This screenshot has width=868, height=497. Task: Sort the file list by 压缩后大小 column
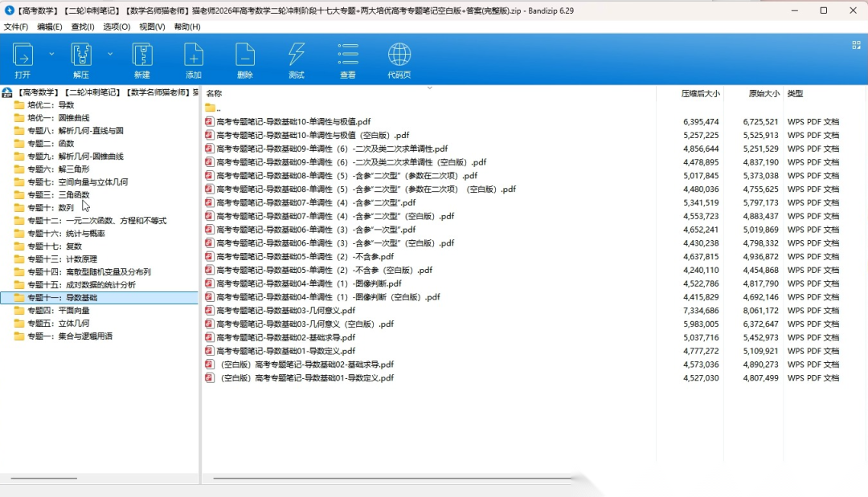pyautogui.click(x=700, y=94)
